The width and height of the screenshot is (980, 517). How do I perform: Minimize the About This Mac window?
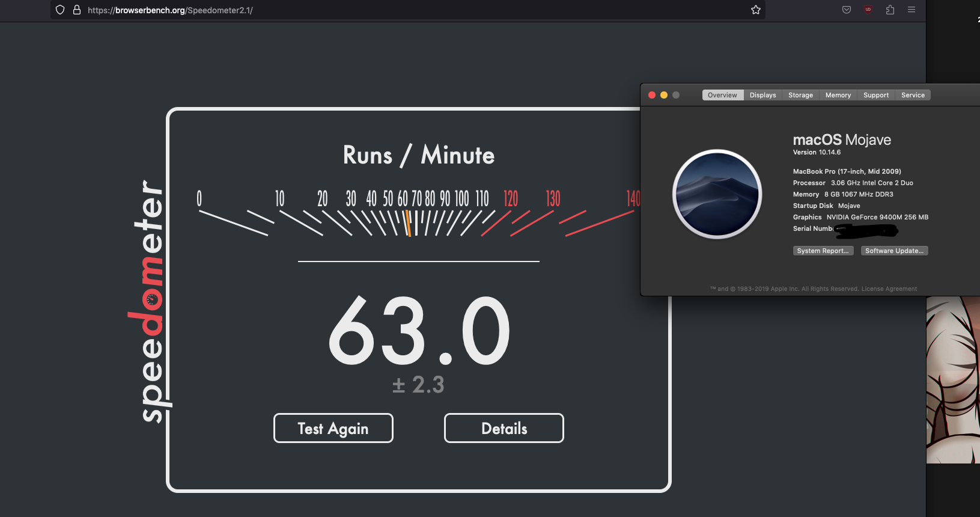[664, 95]
